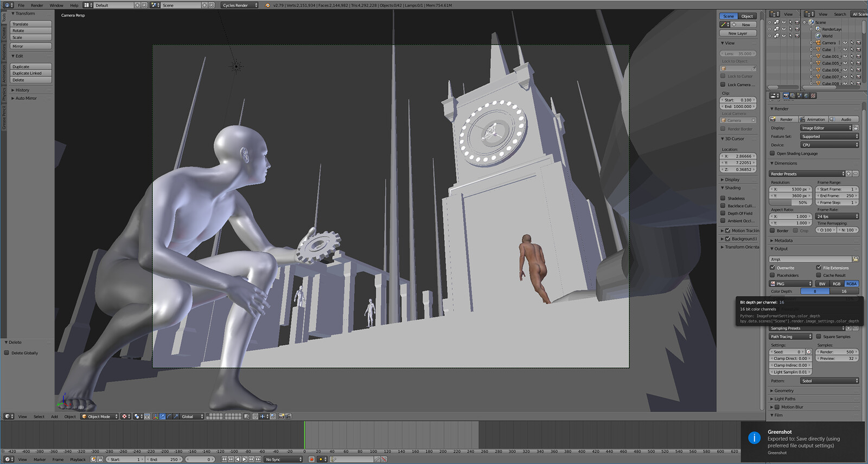Click the World globe icon in outliner
The width and height of the screenshot is (868, 464).
point(818,36)
